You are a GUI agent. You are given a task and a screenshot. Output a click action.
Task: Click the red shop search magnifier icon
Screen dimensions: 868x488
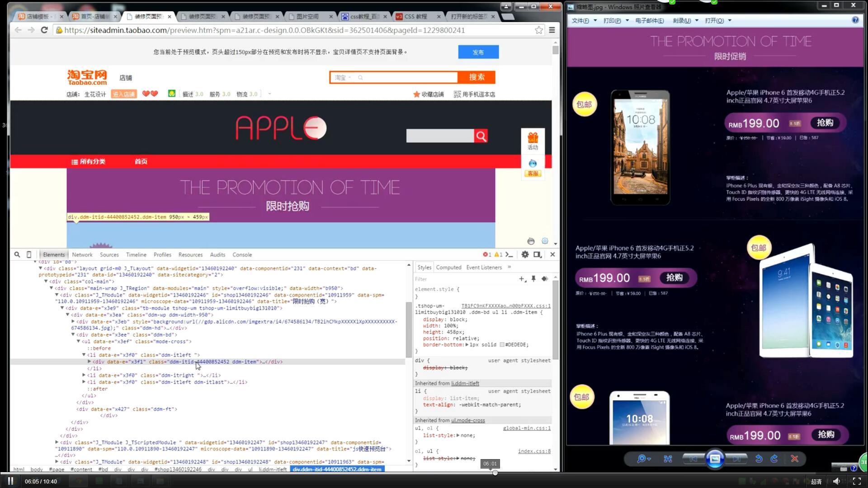click(481, 136)
